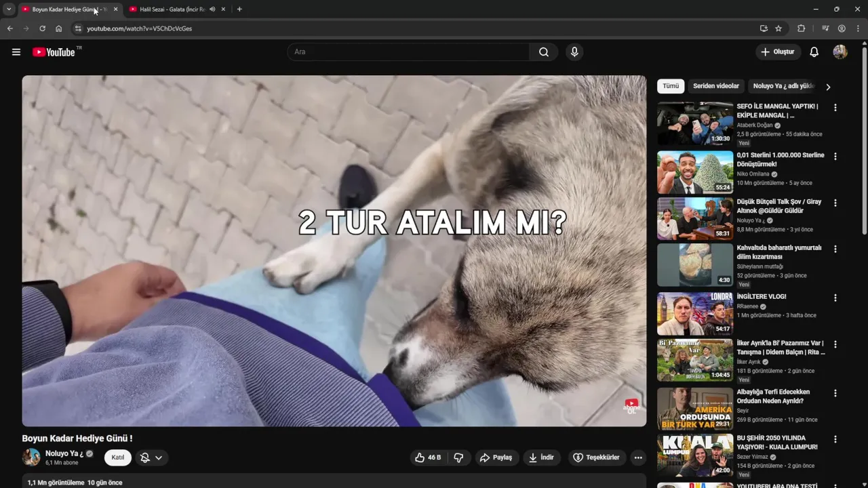The width and height of the screenshot is (868, 488).
Task: Open the YouTube hamburger guide menu
Action: 16,52
